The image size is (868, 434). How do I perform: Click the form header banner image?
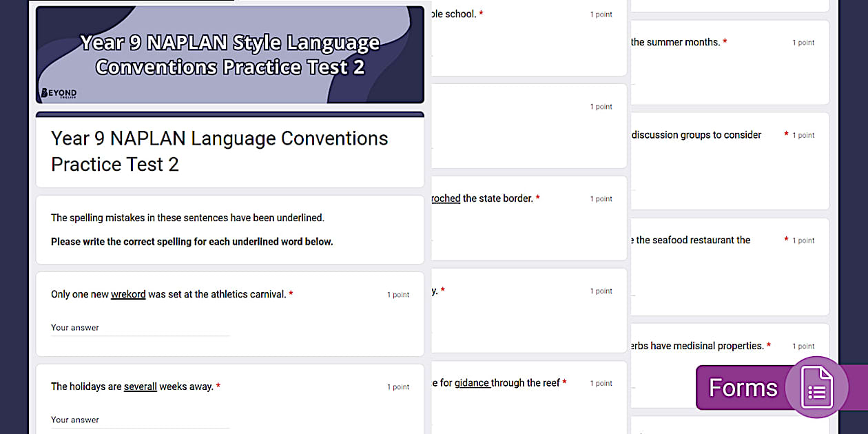(x=230, y=54)
